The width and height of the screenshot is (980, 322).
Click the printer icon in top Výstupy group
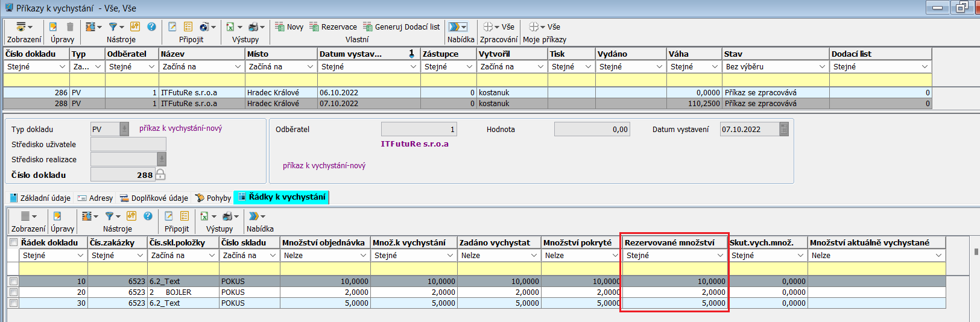coord(253,27)
